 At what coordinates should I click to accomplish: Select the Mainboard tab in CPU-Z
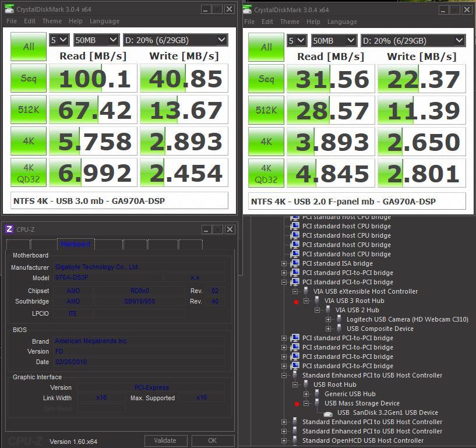(75, 244)
